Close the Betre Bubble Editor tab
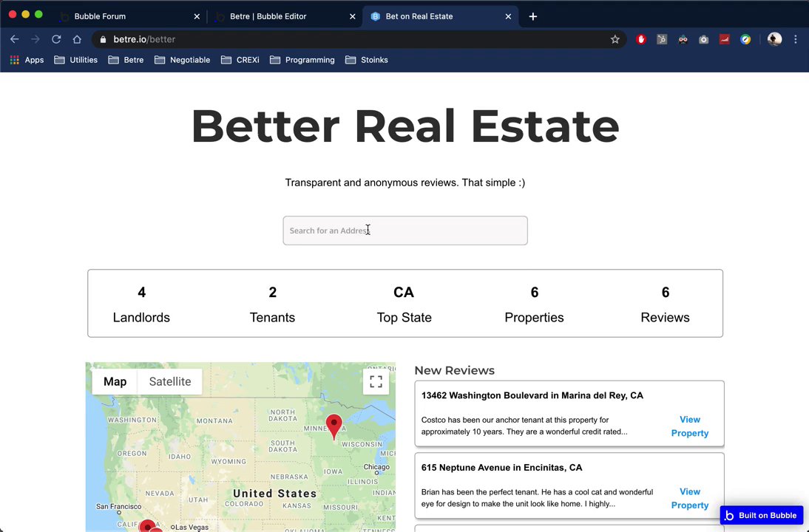 pos(353,16)
